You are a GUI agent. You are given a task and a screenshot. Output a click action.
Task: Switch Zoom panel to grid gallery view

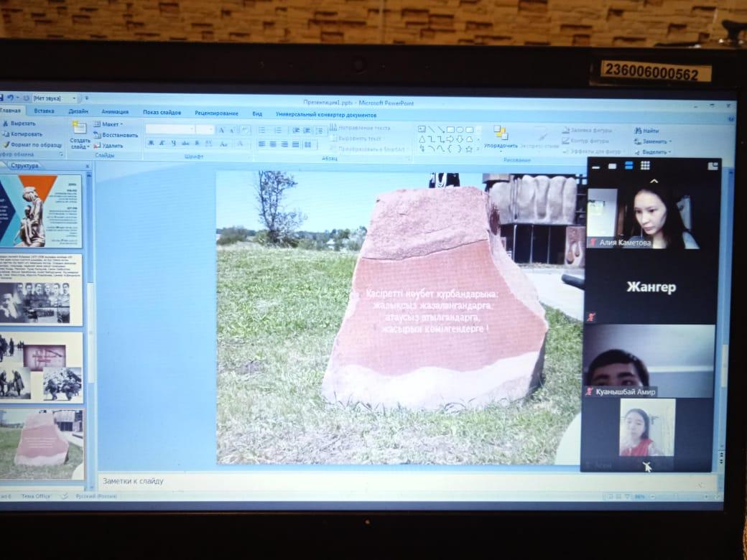pos(645,166)
